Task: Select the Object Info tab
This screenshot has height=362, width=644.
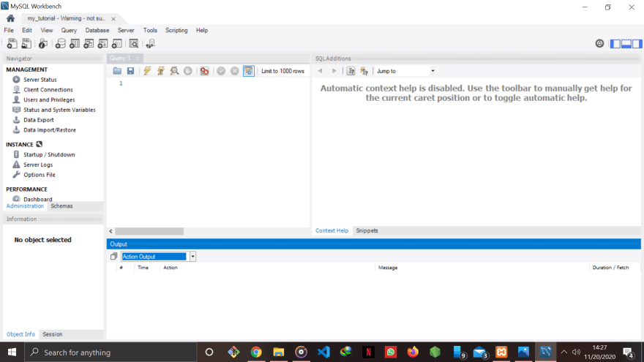Action: [20, 334]
